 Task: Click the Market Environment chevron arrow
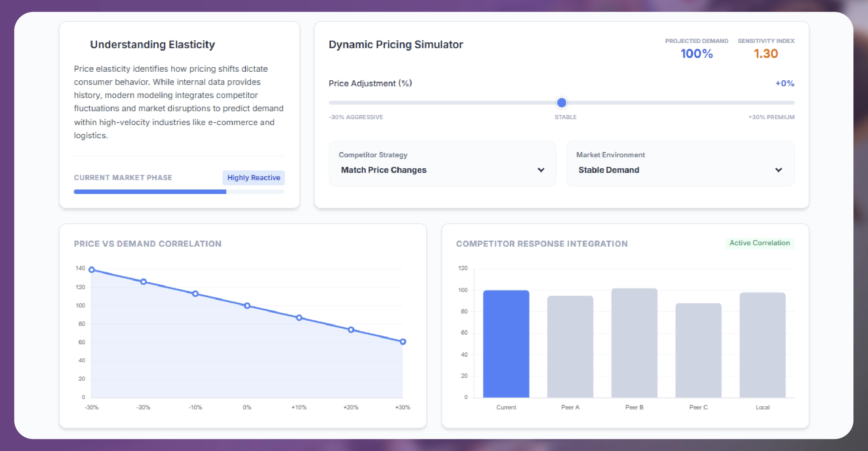click(778, 170)
